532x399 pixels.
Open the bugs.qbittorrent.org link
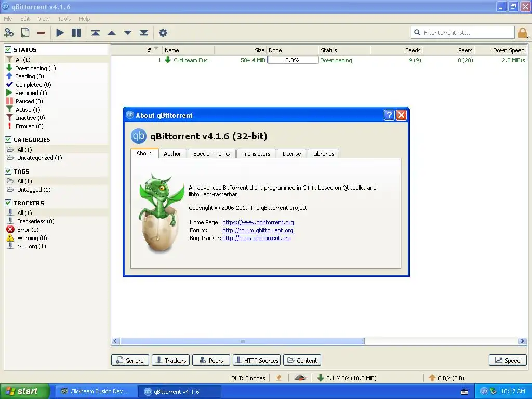(257, 238)
